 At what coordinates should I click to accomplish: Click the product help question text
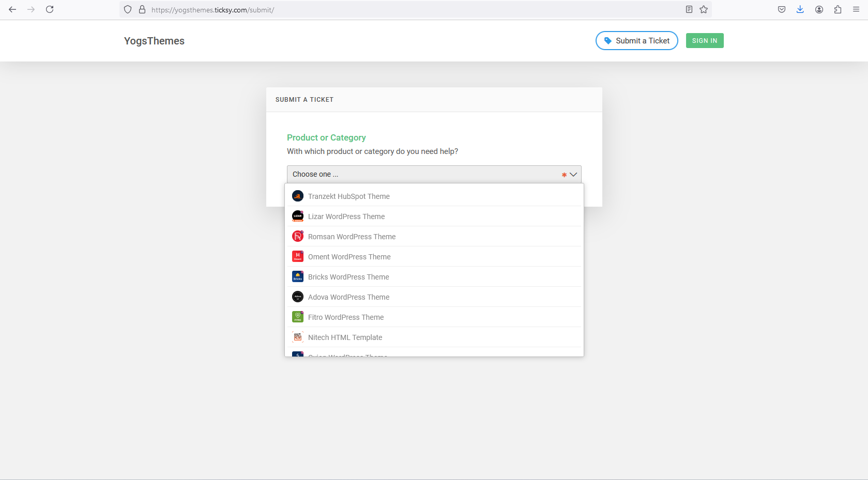372,151
